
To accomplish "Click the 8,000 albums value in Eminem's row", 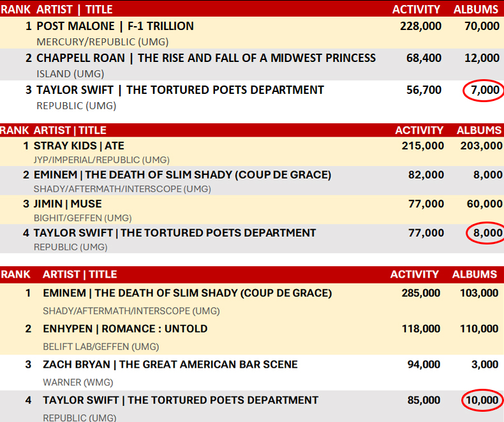I will 487,175.
